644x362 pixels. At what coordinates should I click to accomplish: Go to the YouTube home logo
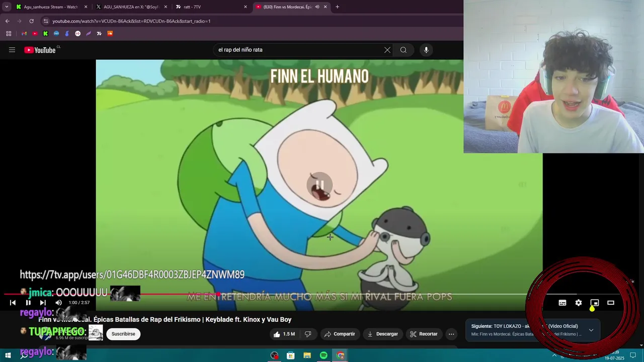tap(40, 50)
